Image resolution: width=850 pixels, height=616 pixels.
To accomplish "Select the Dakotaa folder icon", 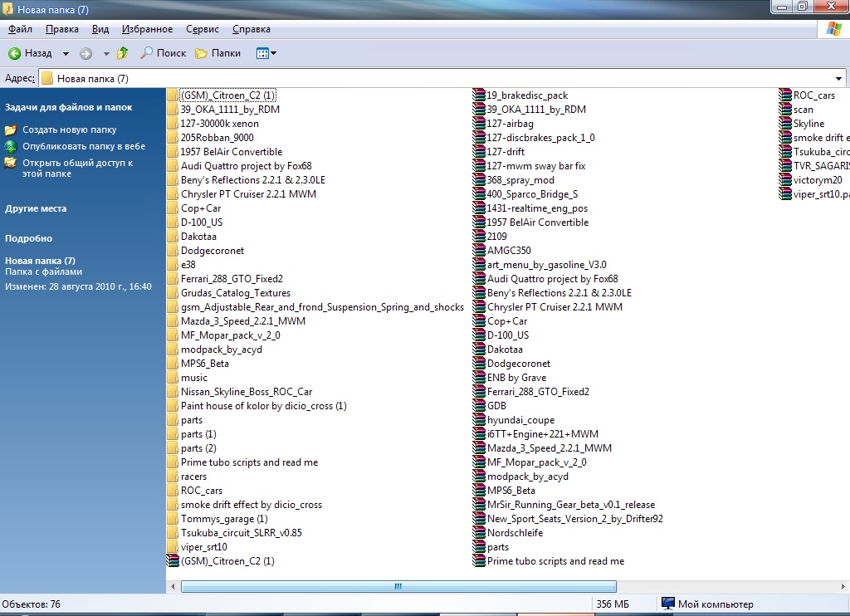I will click(173, 237).
